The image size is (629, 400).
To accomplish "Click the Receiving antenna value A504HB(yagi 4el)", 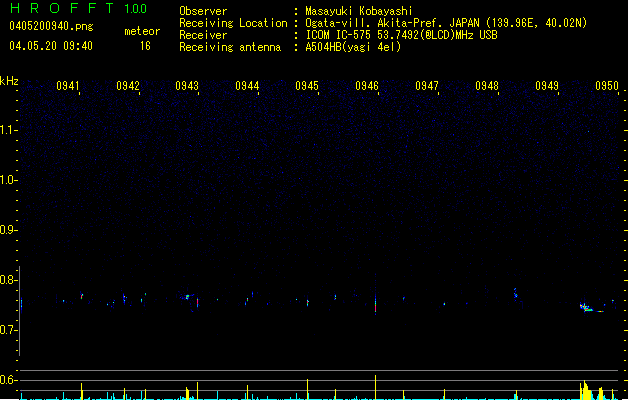I will [353, 47].
